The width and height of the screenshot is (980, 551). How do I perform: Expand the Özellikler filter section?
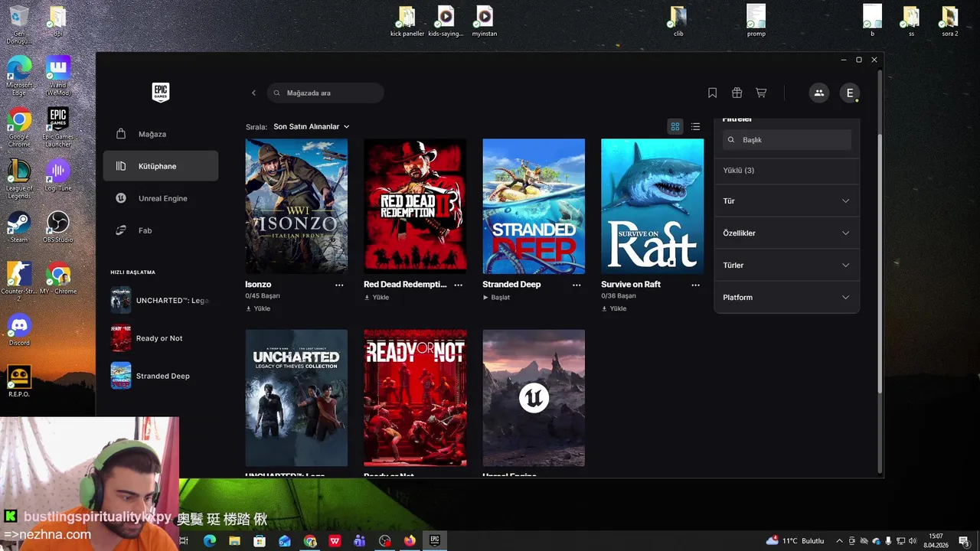point(786,233)
